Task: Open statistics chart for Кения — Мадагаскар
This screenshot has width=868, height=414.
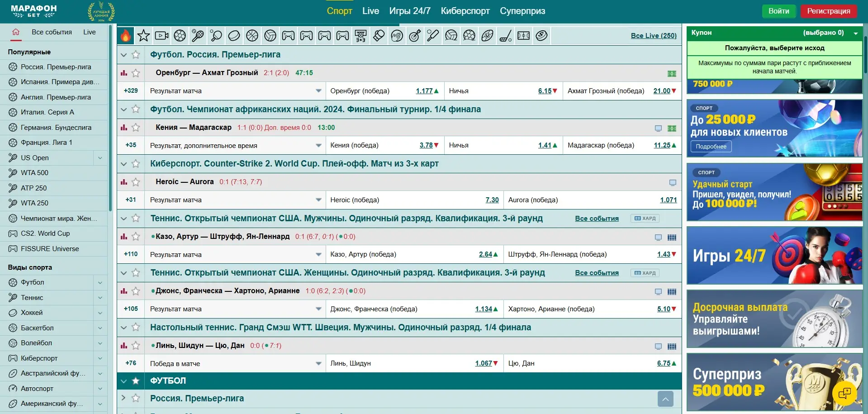Action: pos(124,128)
